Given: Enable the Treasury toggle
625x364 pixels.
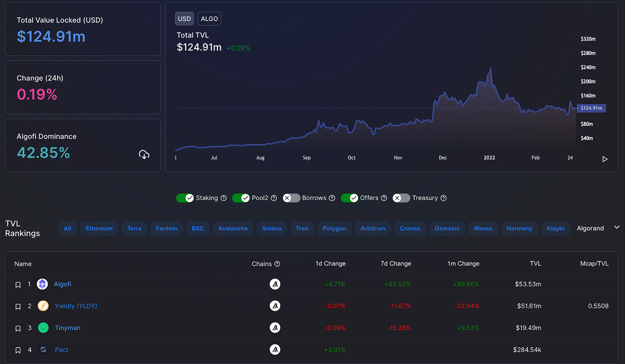Looking at the screenshot, I should coord(401,198).
